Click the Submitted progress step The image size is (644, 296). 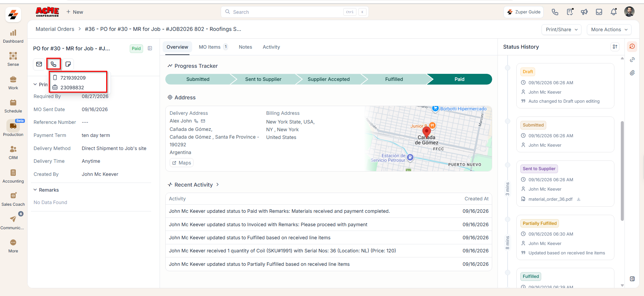[x=198, y=79]
